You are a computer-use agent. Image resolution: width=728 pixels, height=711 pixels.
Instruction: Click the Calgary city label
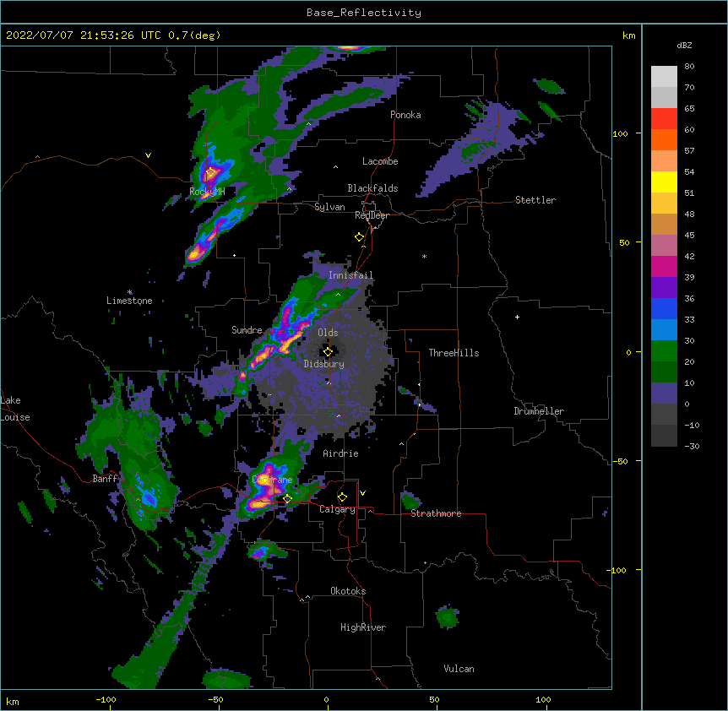coord(337,509)
